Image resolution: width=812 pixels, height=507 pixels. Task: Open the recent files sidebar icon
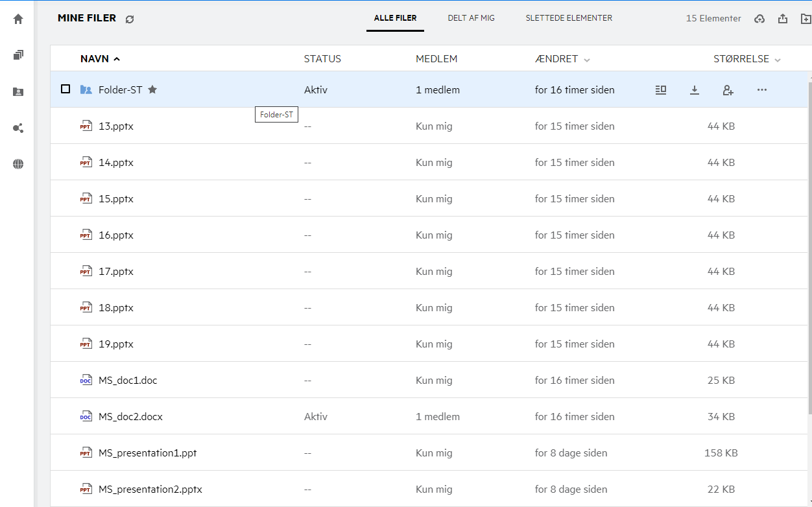(x=18, y=55)
